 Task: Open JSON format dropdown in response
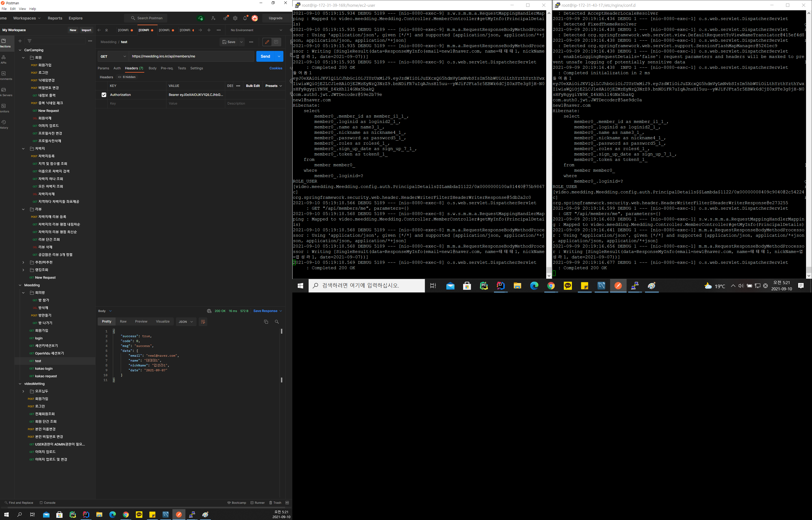coord(186,322)
